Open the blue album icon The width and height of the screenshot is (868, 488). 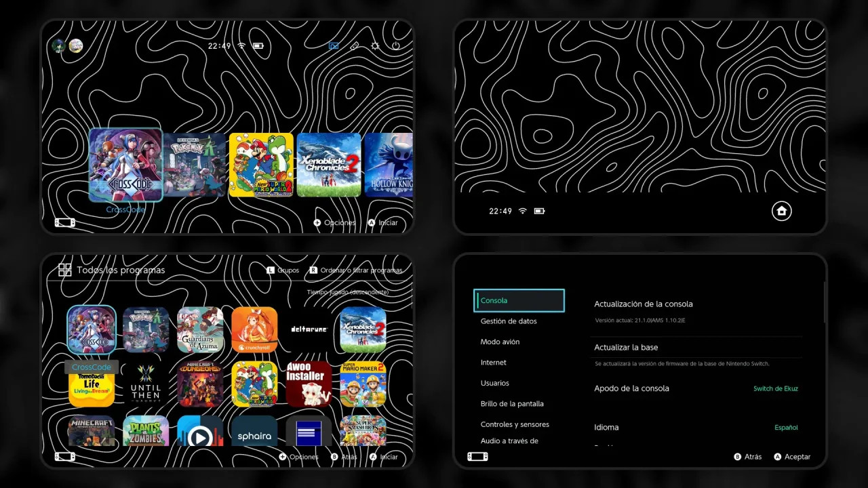pyautogui.click(x=334, y=46)
